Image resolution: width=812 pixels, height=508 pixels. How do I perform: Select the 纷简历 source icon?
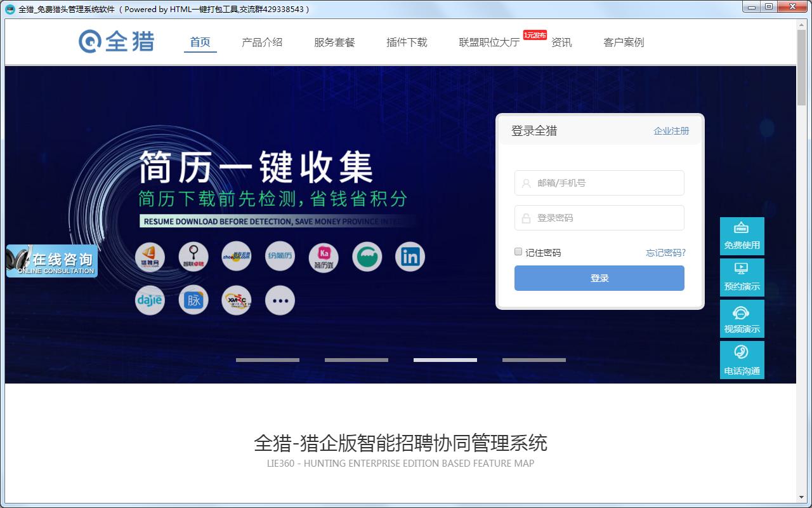click(280, 257)
